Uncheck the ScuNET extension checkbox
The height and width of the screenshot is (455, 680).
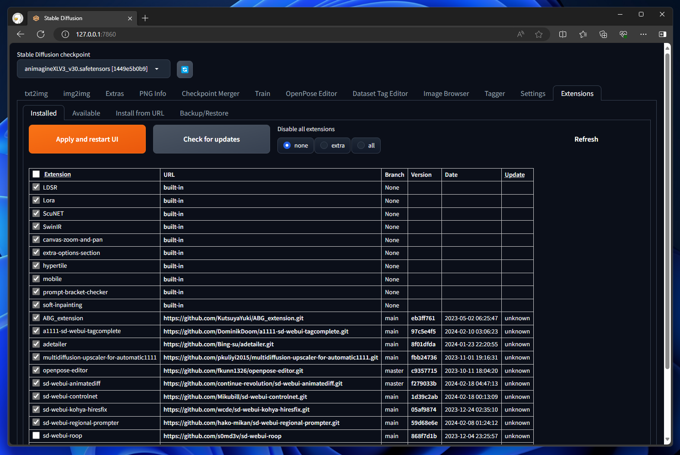click(36, 213)
